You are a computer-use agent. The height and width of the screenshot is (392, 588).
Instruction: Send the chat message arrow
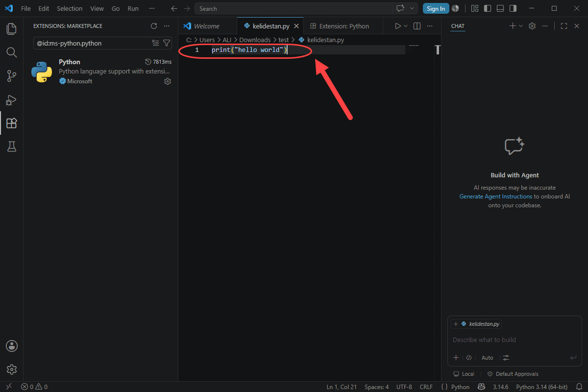(x=573, y=358)
